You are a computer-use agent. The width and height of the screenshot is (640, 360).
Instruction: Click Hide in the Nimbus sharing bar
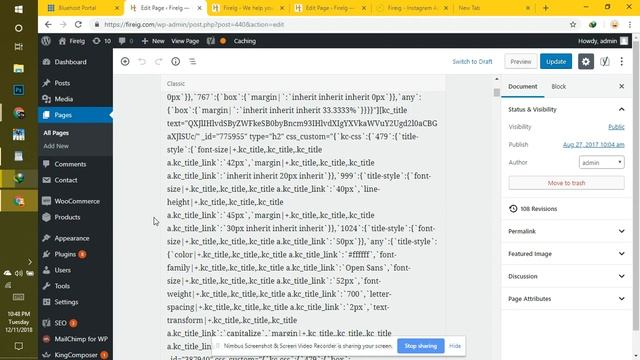click(455, 346)
